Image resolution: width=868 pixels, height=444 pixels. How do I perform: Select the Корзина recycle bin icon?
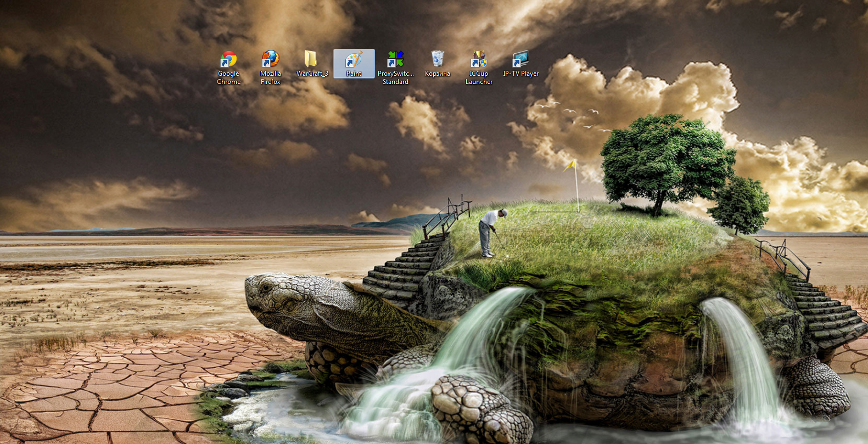437,59
